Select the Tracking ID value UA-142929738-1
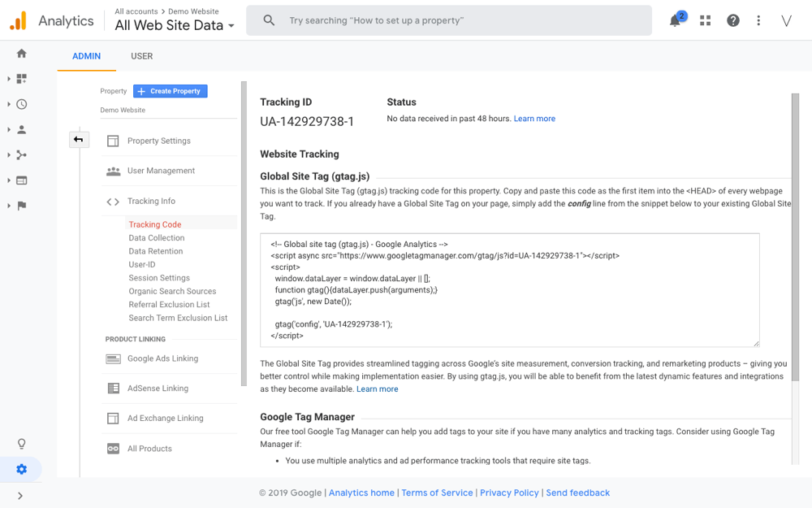This screenshot has width=812, height=508. (307, 122)
